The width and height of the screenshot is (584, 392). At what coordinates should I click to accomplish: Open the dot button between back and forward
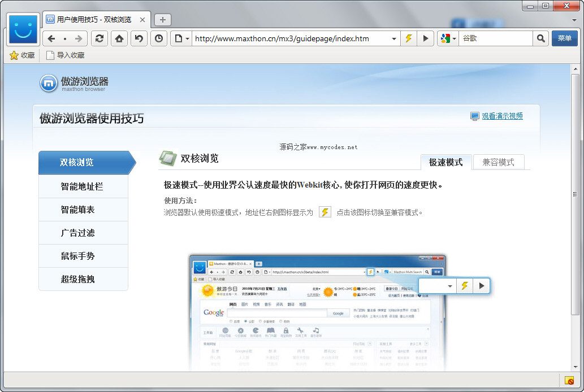(x=65, y=39)
